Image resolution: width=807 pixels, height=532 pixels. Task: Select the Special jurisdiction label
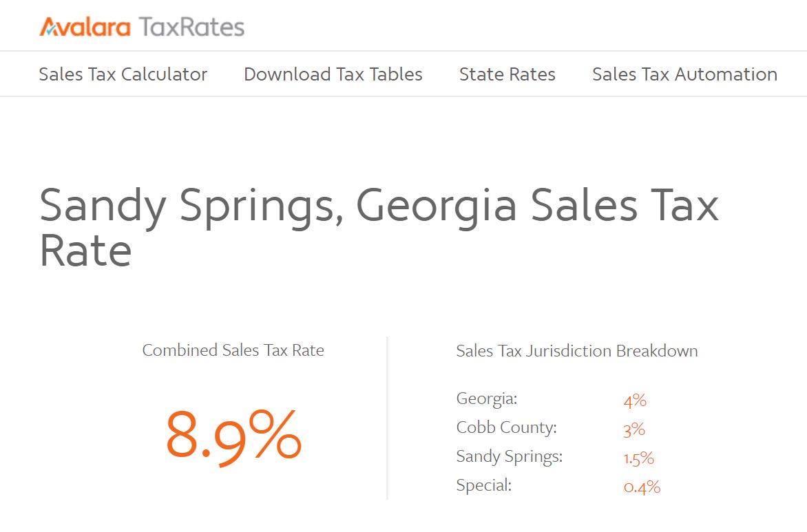pyautogui.click(x=484, y=486)
